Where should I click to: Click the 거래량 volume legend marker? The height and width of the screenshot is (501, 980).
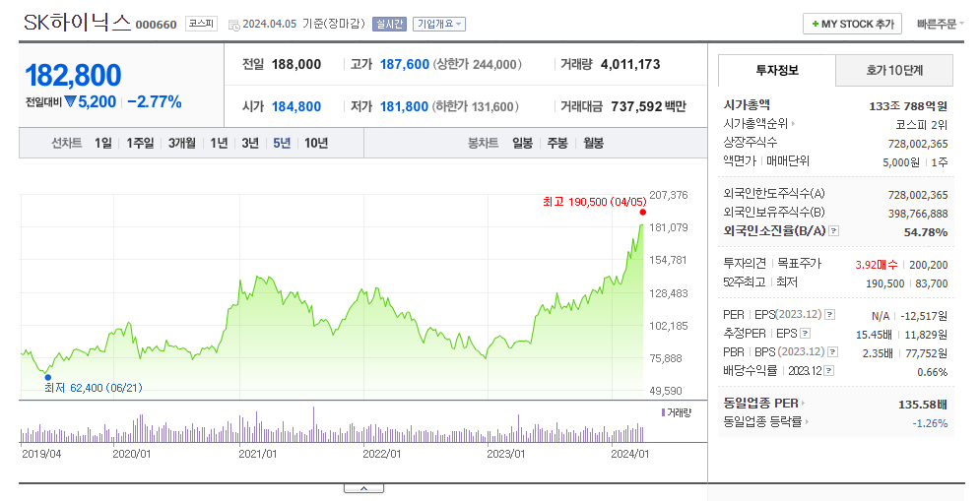663,413
